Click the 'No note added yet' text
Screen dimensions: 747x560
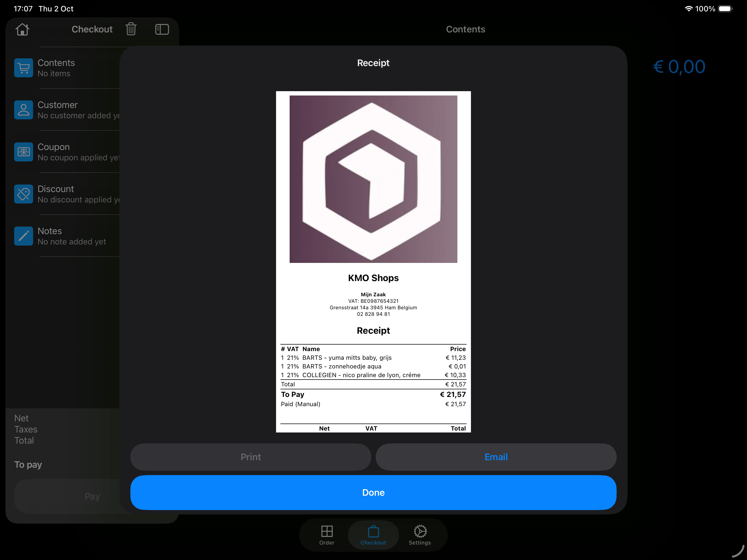click(72, 242)
